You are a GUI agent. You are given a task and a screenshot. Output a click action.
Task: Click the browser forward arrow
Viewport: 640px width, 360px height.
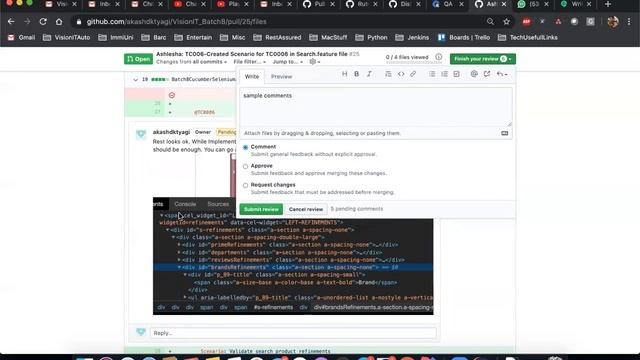click(27, 22)
